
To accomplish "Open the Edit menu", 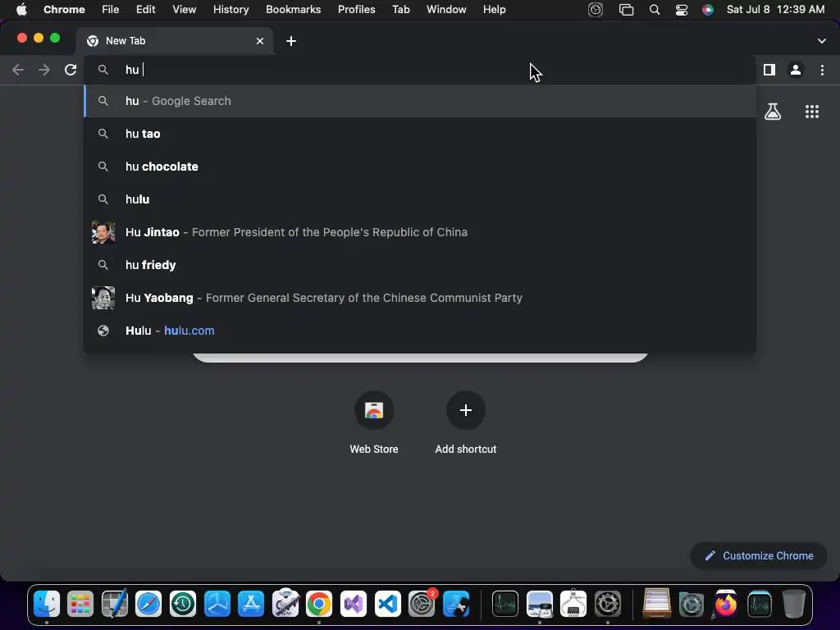I will 145,10.
